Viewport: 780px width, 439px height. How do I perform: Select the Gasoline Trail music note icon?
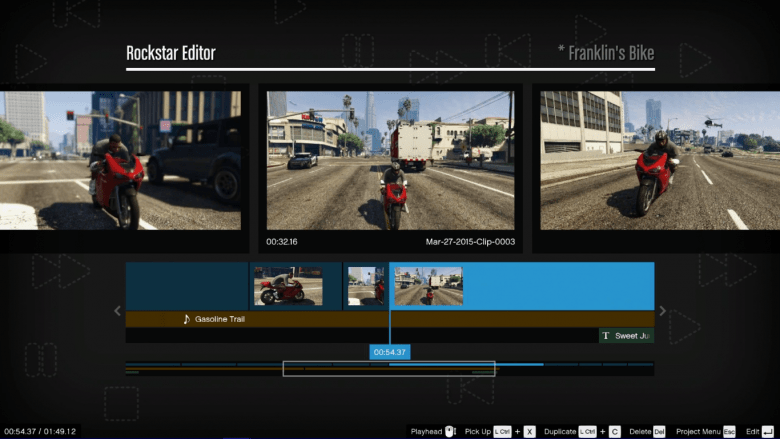click(x=186, y=319)
